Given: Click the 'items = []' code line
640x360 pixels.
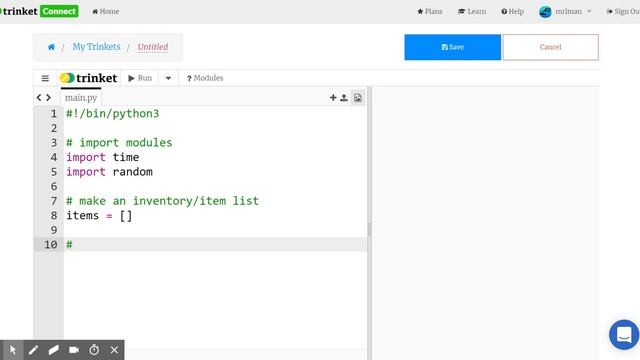Looking at the screenshot, I should coord(99,216).
